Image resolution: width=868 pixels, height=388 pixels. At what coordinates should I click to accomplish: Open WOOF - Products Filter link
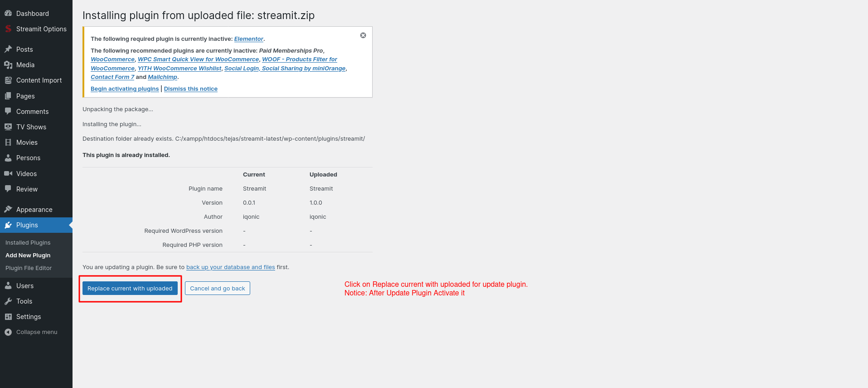(x=300, y=59)
